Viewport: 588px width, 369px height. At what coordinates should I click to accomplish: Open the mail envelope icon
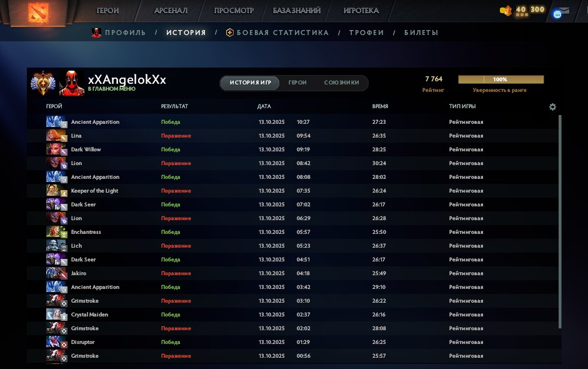[x=564, y=10]
